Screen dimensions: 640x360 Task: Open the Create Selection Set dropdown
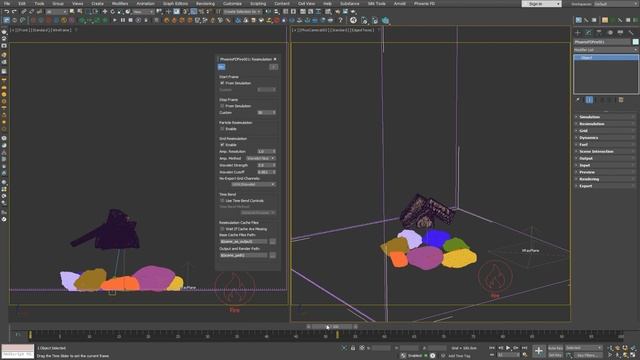point(242,12)
